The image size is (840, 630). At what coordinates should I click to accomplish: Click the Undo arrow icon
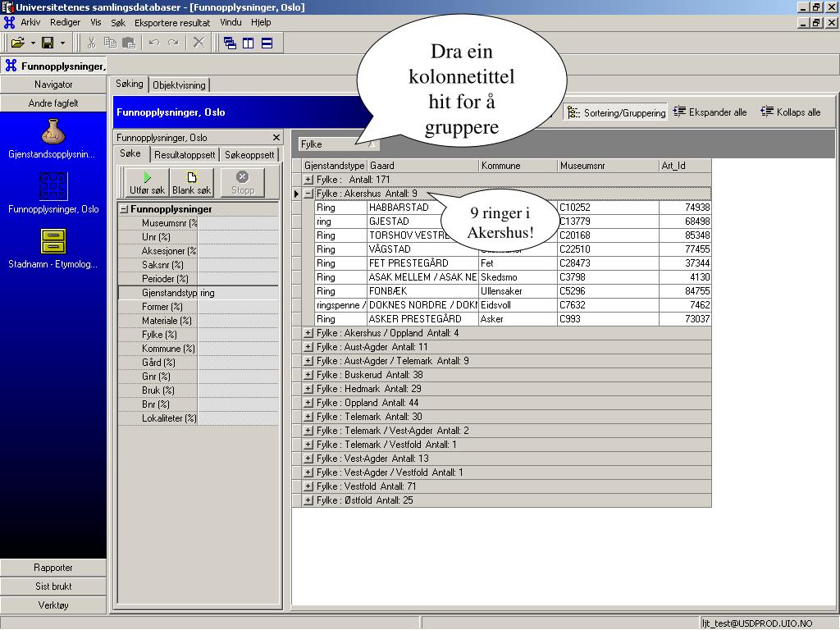pyautogui.click(x=154, y=43)
